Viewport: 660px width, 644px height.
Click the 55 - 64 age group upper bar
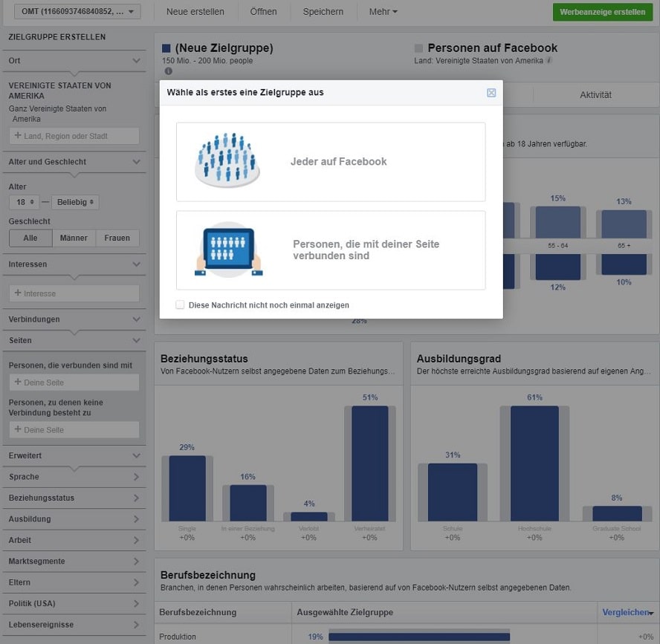557,222
